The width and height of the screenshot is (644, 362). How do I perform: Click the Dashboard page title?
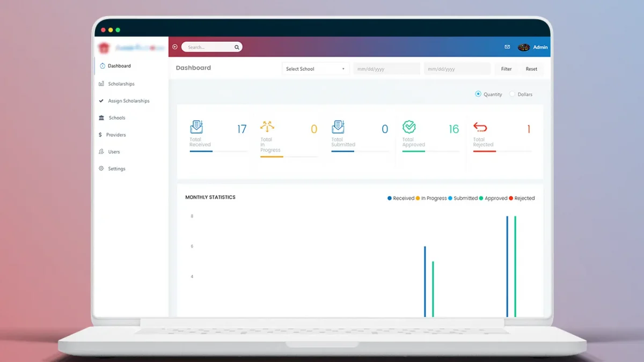pos(193,68)
